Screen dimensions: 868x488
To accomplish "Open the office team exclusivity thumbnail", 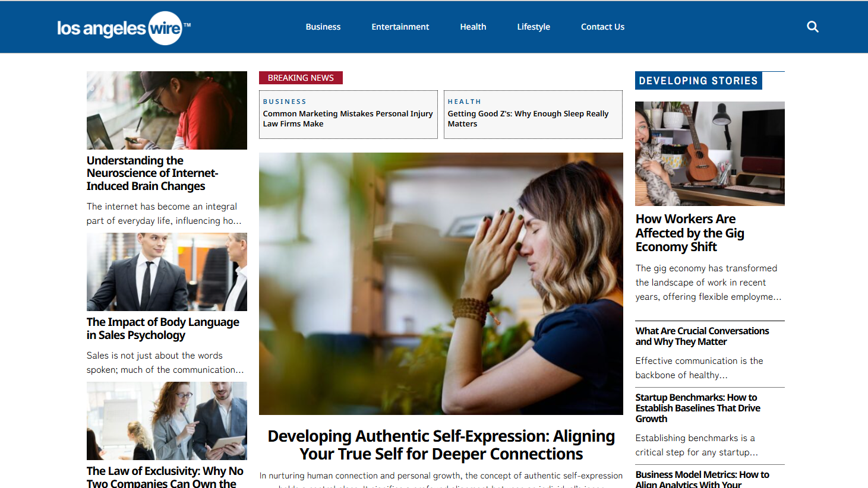I will click(167, 421).
